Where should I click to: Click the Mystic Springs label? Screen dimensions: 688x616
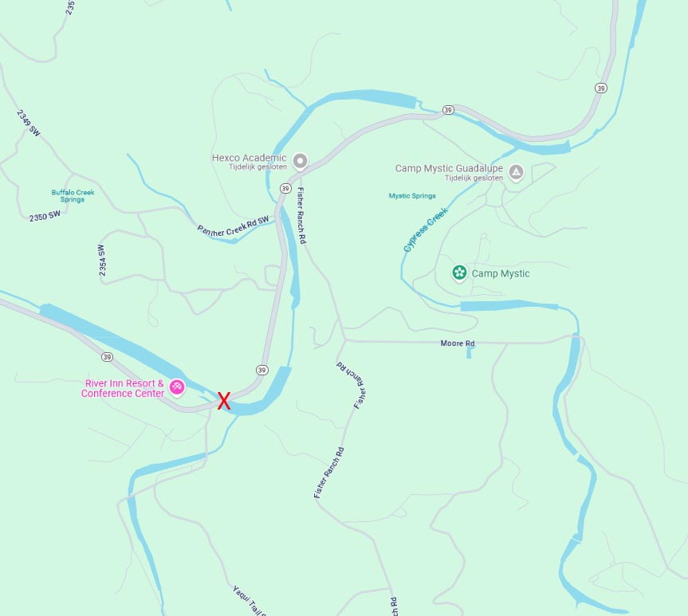click(x=412, y=196)
